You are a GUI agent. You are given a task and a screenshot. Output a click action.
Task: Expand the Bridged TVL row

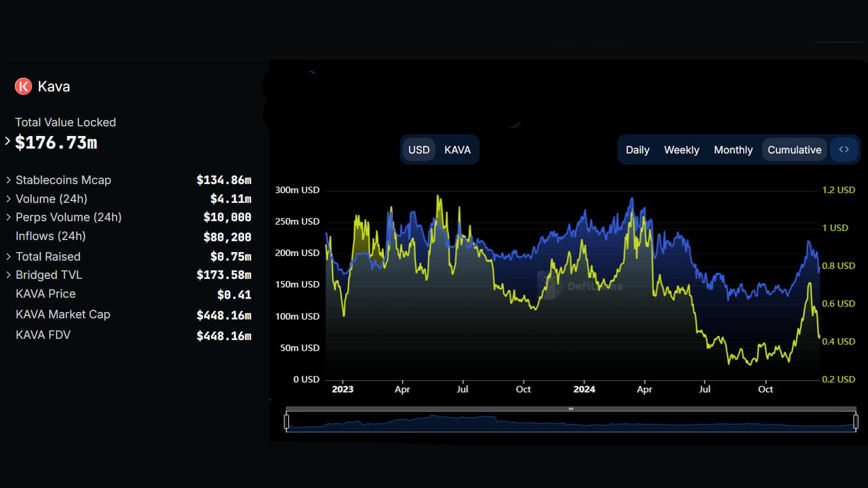tap(8, 275)
